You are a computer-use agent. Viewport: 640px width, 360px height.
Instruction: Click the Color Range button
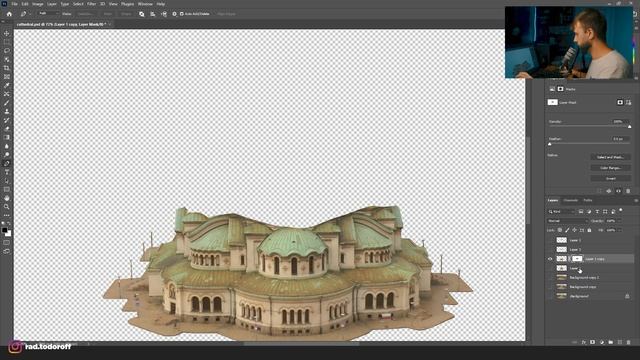(611, 168)
